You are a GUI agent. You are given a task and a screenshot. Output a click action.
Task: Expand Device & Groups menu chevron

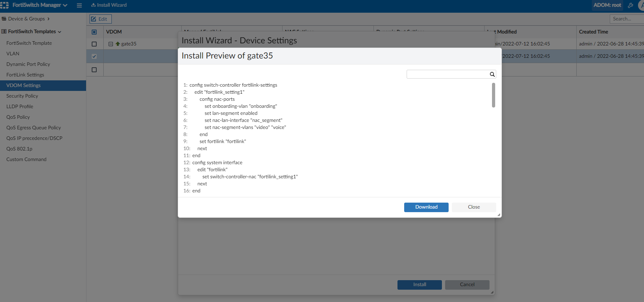(x=48, y=19)
